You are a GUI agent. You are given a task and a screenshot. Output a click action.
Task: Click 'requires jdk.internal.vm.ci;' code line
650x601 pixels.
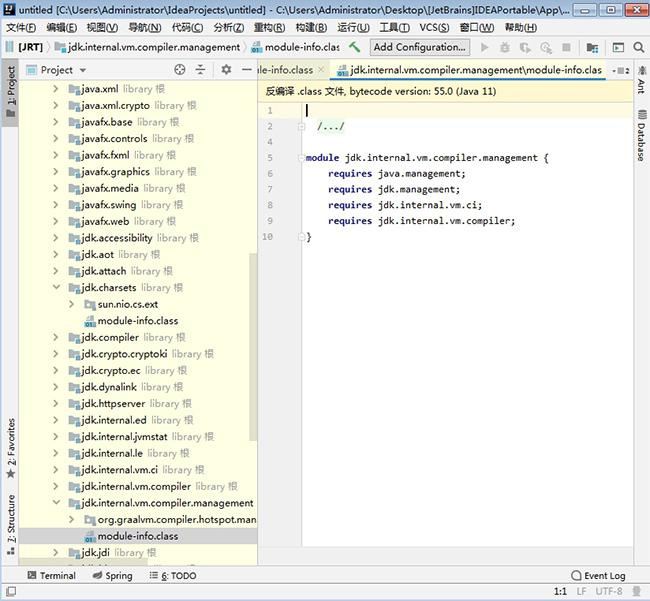405,205
